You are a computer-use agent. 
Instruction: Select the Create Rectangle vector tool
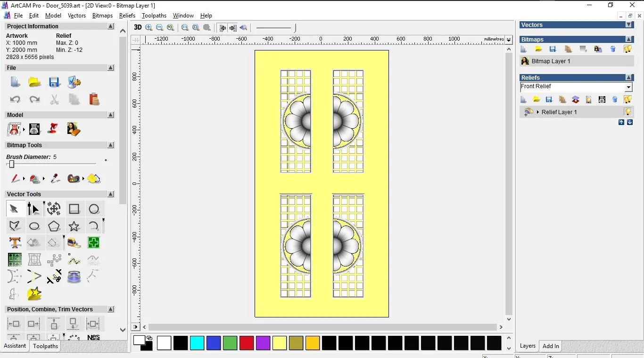click(74, 208)
